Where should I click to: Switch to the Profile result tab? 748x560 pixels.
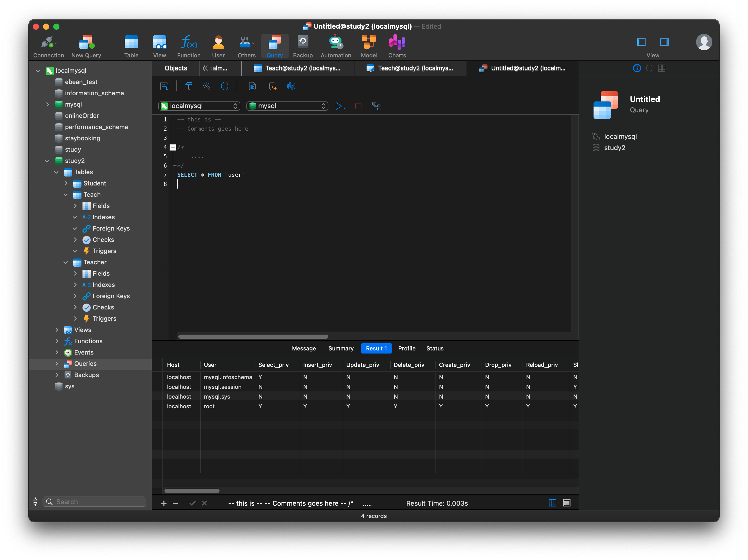(x=407, y=348)
